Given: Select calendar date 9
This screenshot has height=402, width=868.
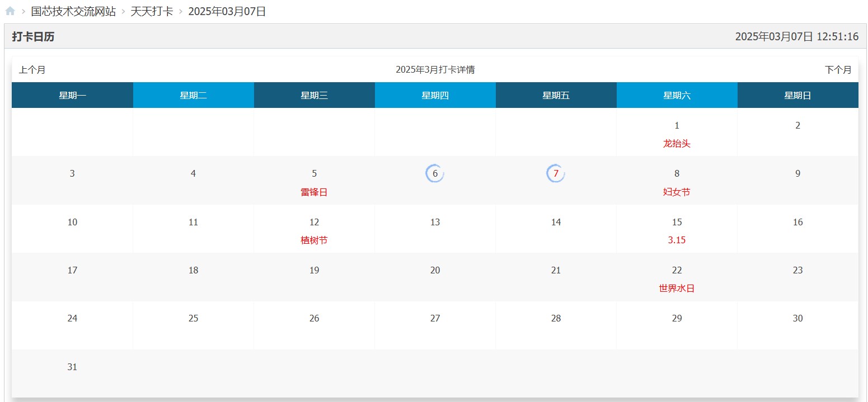Looking at the screenshot, I should click(x=797, y=173).
